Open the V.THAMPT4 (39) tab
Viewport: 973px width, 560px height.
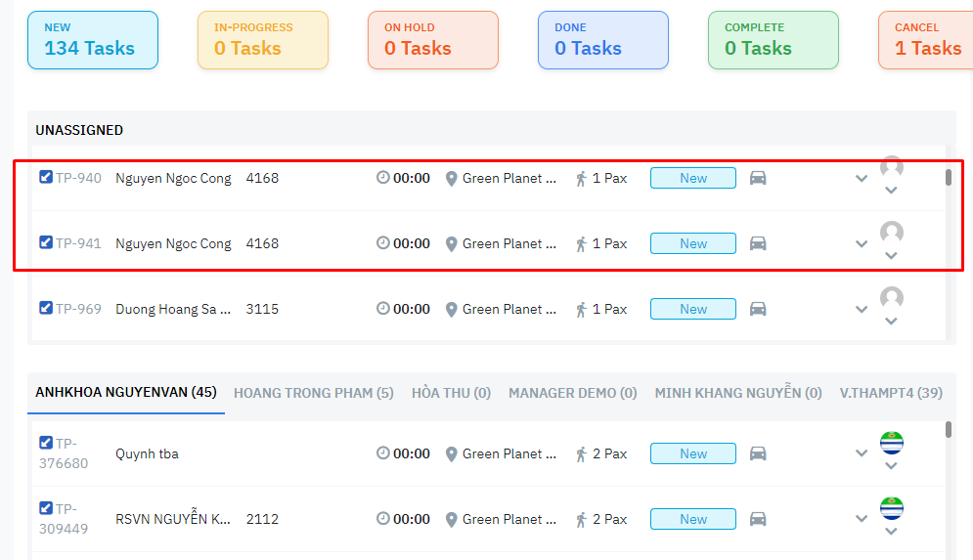tap(891, 393)
